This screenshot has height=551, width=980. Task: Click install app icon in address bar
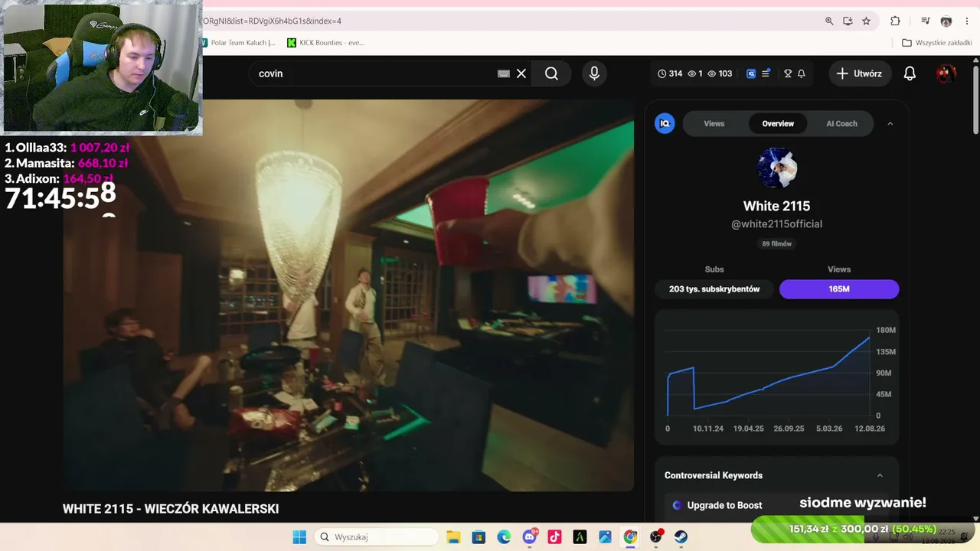point(848,21)
